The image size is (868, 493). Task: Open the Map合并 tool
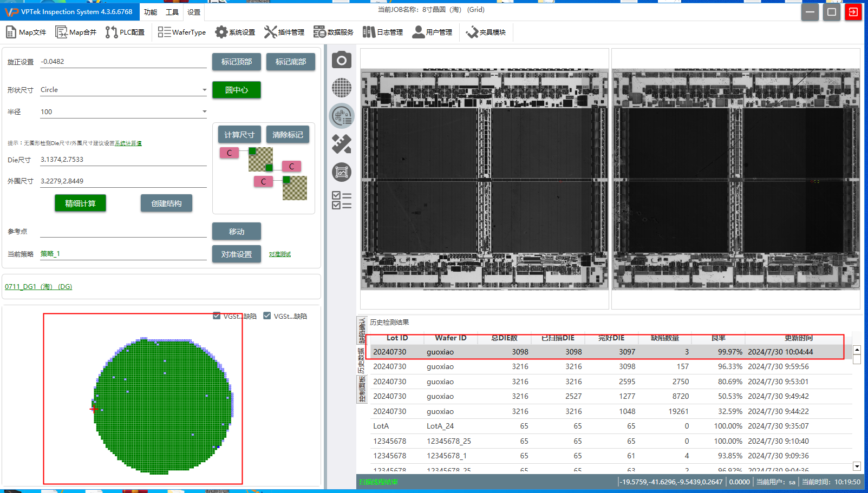[x=76, y=32]
